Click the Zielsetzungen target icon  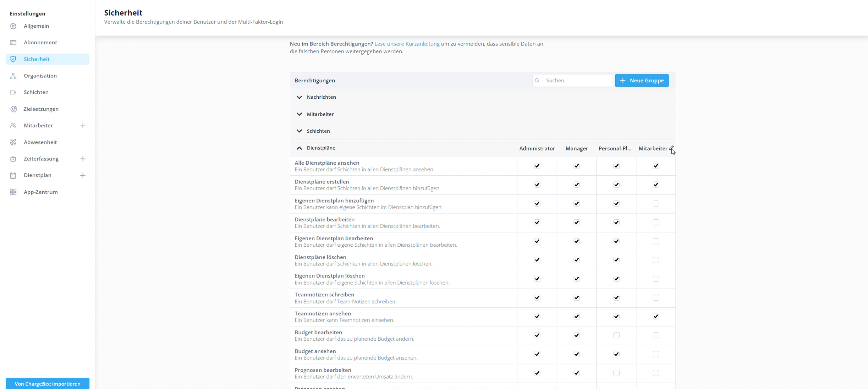(13, 109)
